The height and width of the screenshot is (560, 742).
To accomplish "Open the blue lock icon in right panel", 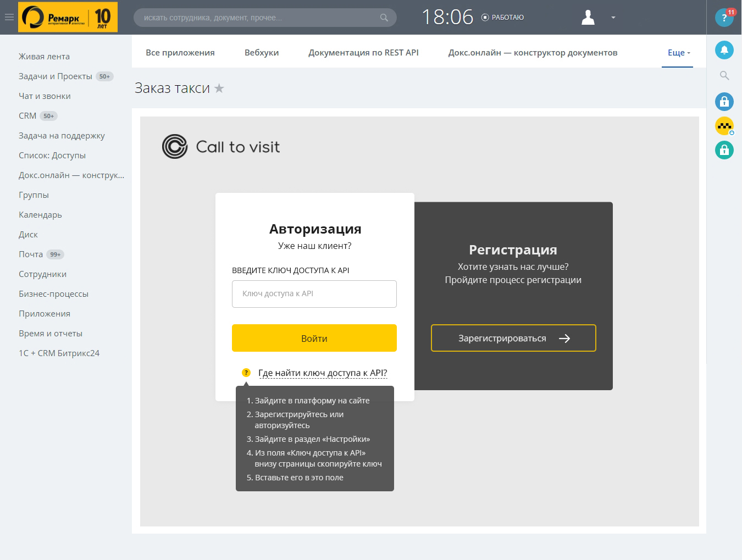I will click(x=724, y=101).
